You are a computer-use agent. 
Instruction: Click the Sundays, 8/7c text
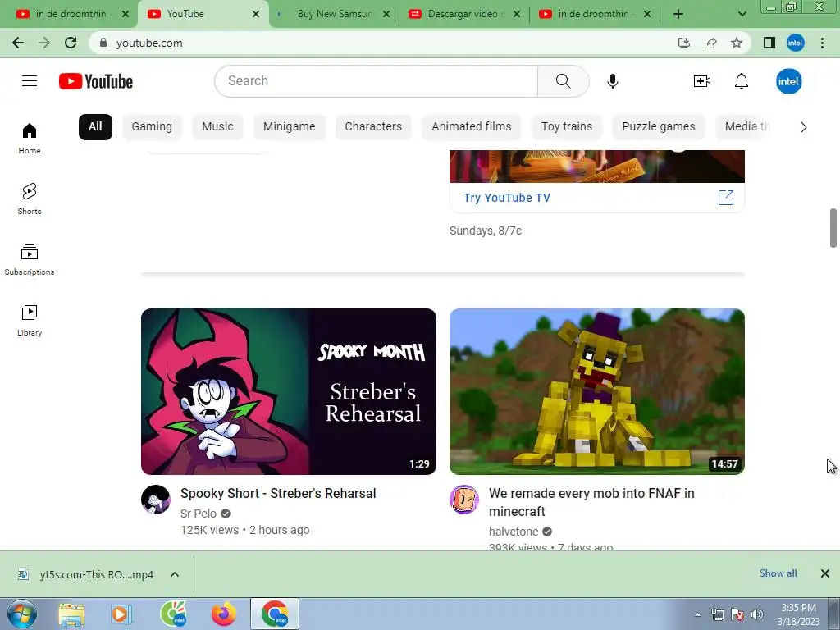tap(486, 231)
